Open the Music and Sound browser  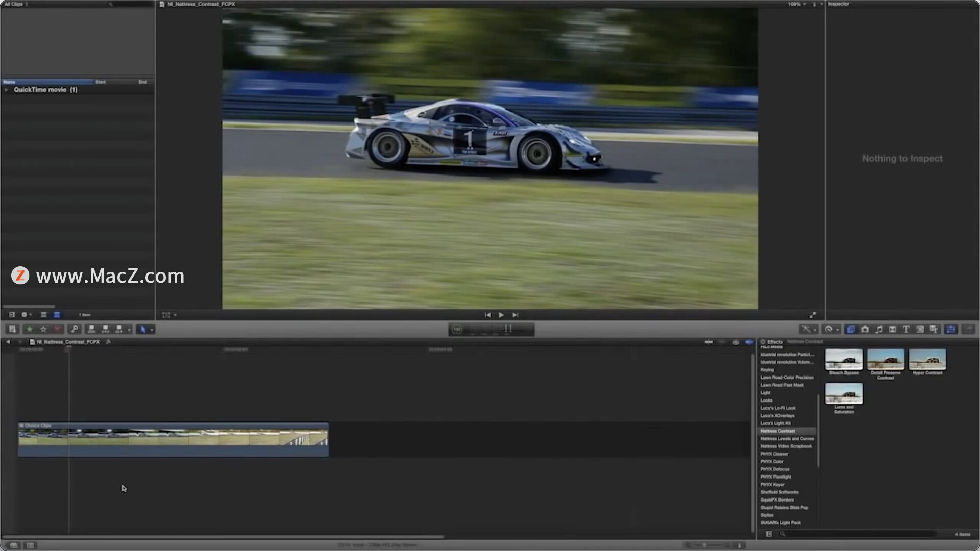878,330
